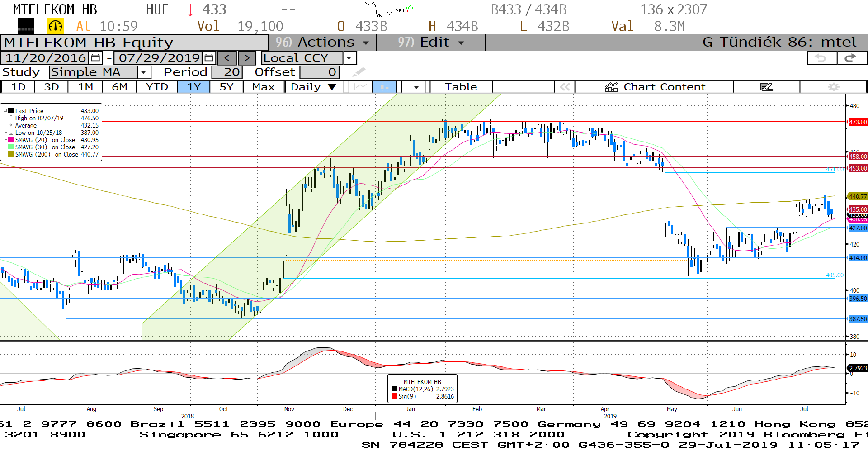Viewport: 868px width, 470px height.
Task: Open chart settings gear icon
Action: click(x=834, y=87)
